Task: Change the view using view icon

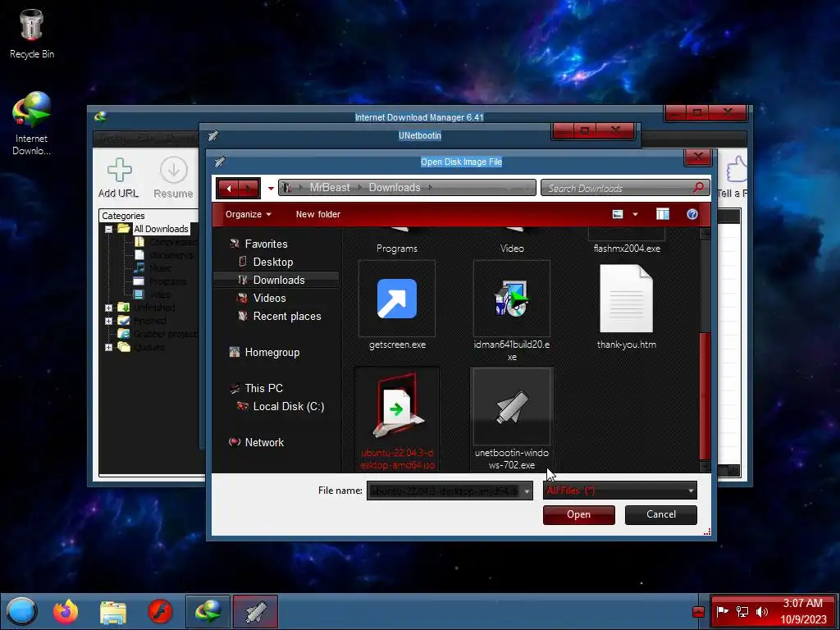Action: click(x=618, y=214)
